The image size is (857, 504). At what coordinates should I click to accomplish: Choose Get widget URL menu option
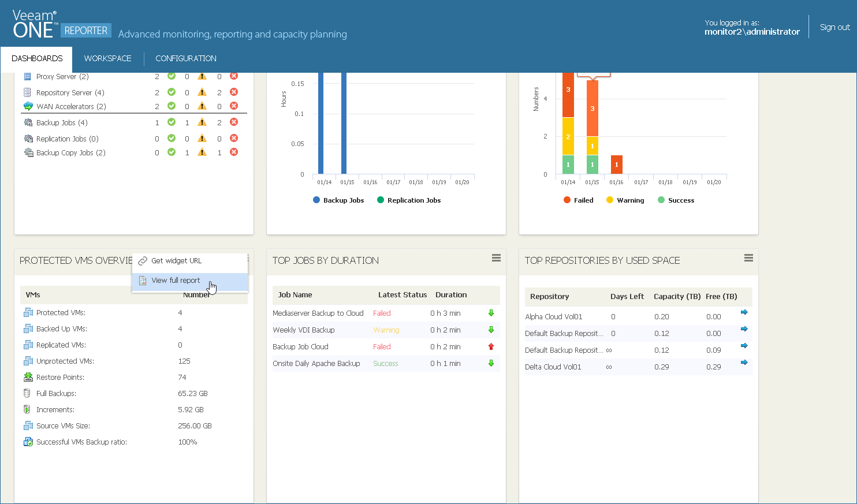pyautogui.click(x=176, y=261)
